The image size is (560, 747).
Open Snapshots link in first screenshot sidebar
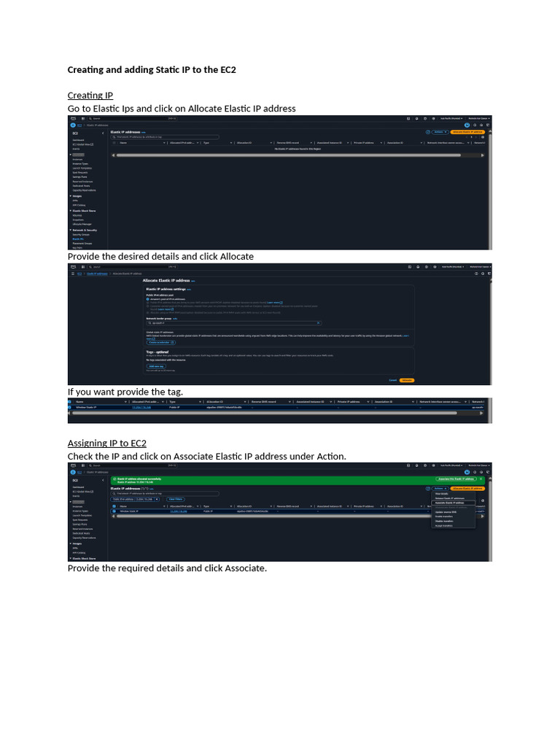(x=78, y=220)
